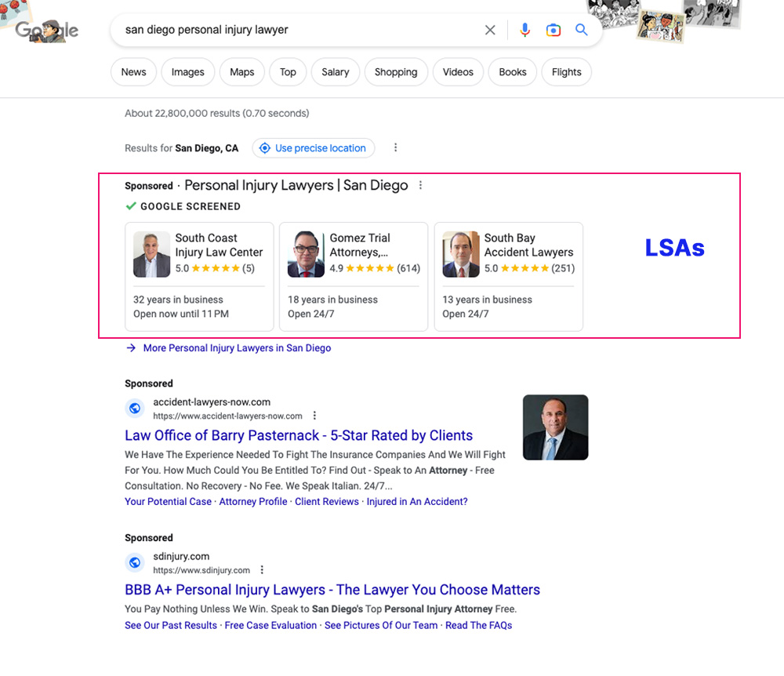Open options beside Use precise location
This screenshot has height=676, width=784.
click(x=395, y=147)
